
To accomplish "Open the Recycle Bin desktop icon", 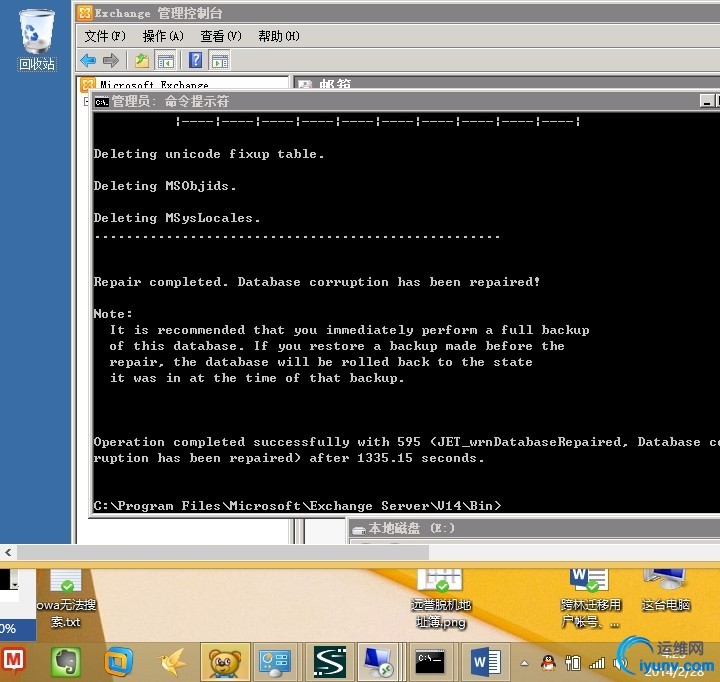I will 37,40.
